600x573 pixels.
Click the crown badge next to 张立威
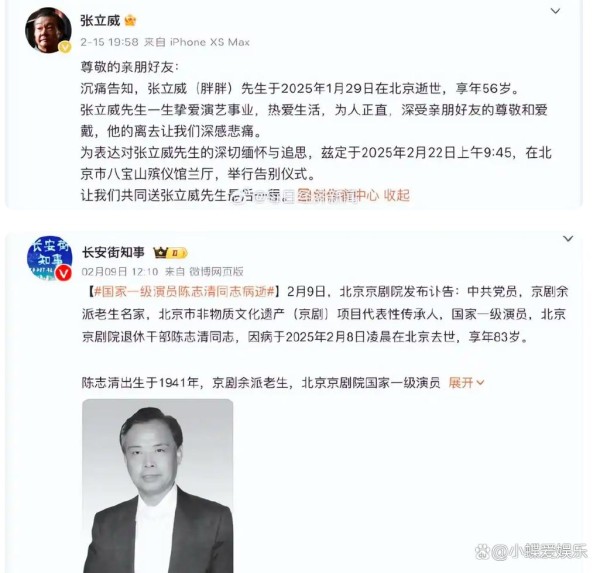130,20
